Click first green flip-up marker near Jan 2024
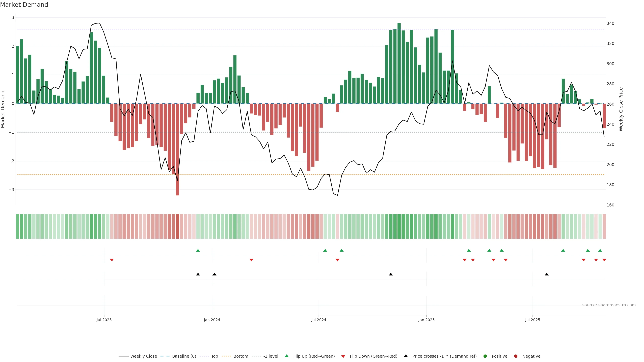 (x=198, y=250)
